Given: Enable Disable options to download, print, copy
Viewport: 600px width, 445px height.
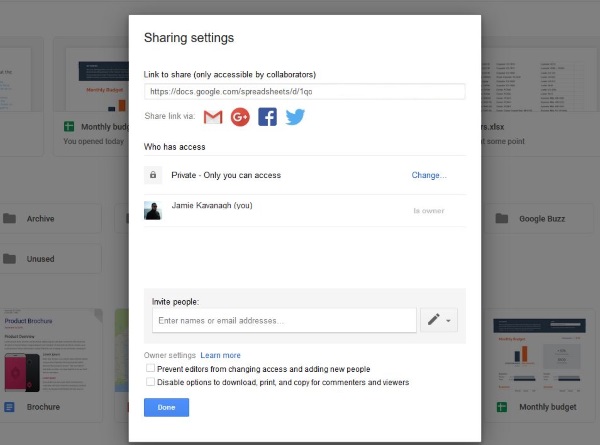Looking at the screenshot, I should pos(150,382).
